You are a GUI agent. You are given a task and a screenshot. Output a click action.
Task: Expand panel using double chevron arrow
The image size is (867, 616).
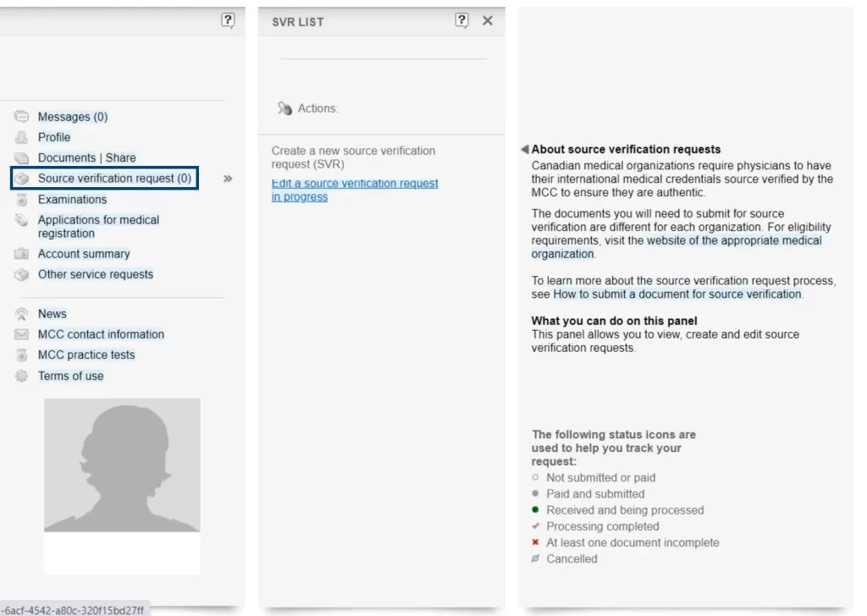[228, 179]
